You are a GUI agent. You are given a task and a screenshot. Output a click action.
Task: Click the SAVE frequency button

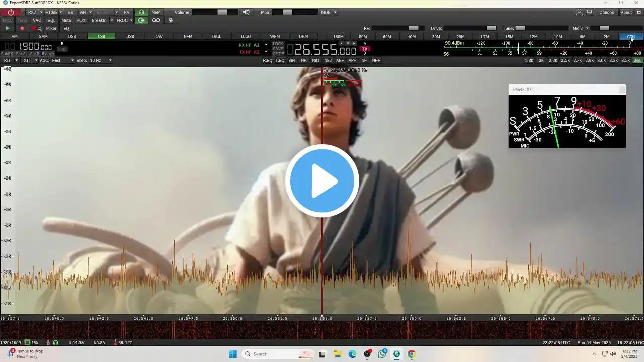278,48
